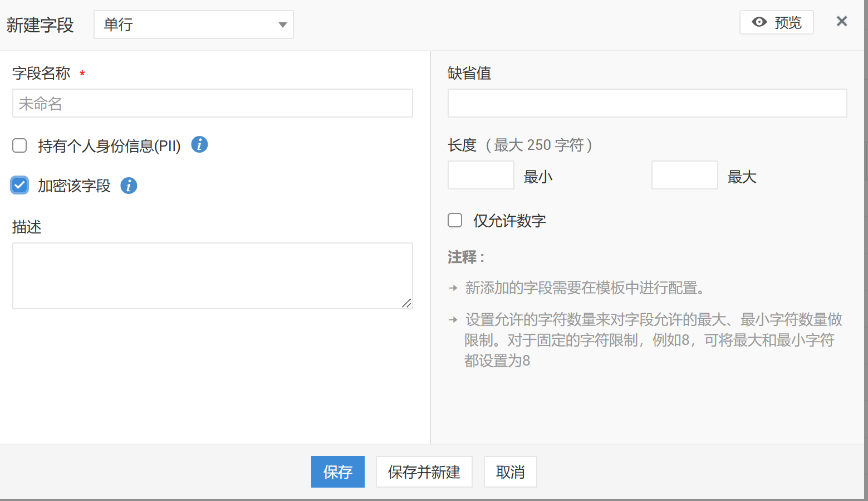868x501 pixels.
Task: Grab the 描述 textarea resize handle
Action: (x=407, y=303)
